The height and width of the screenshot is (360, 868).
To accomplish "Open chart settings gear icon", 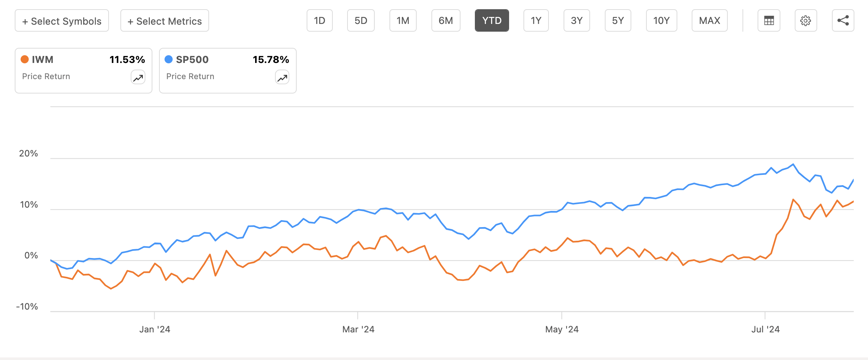I will click(805, 21).
